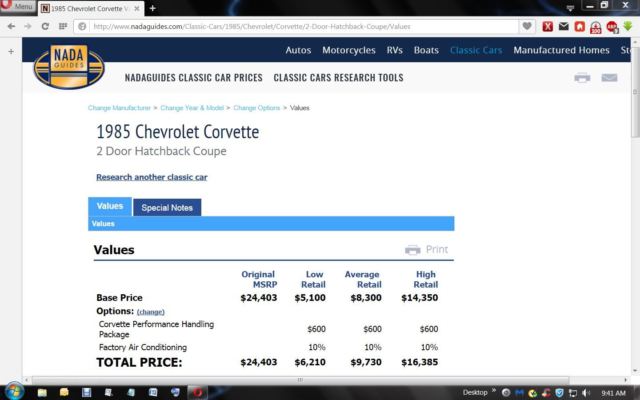Select the Total Price high value $16,385

point(419,362)
